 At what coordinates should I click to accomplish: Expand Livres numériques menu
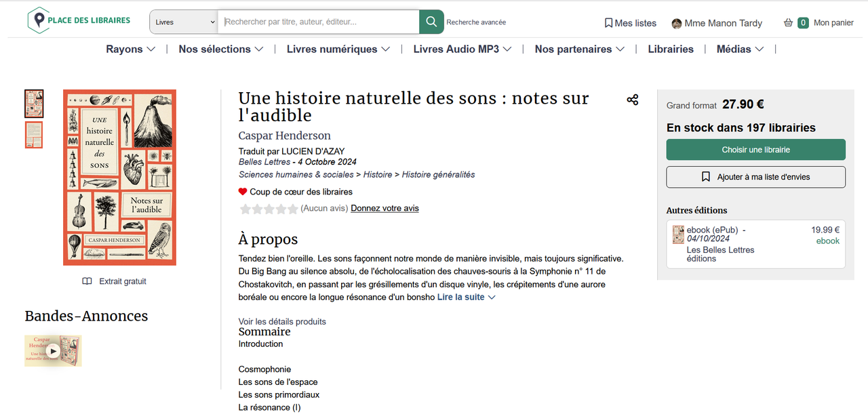pyautogui.click(x=338, y=49)
